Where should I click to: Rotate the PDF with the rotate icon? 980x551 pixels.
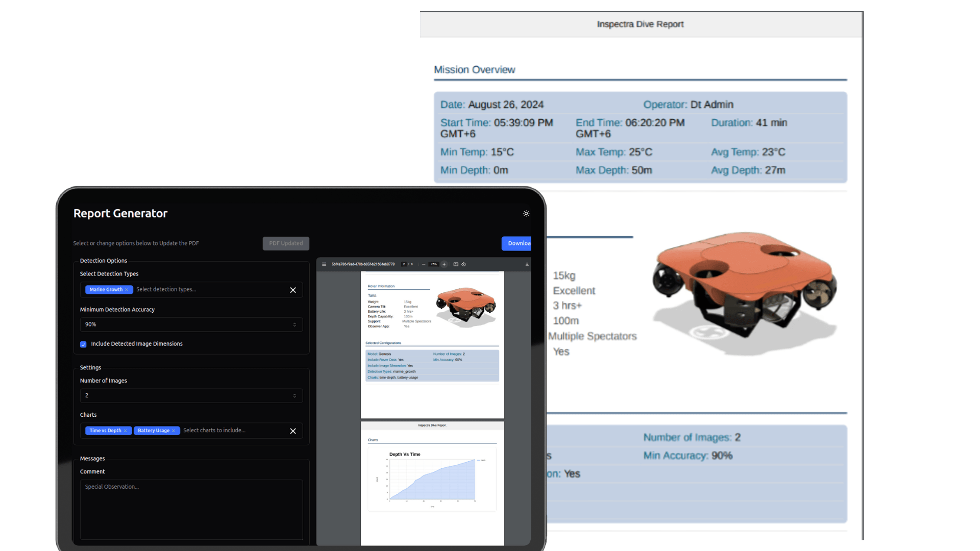pyautogui.click(x=463, y=264)
